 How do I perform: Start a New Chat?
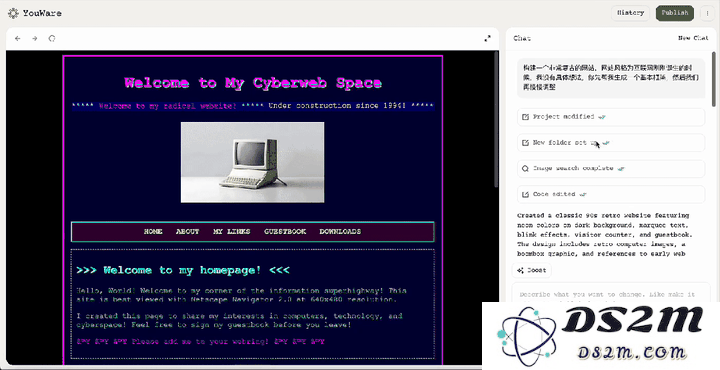coord(693,38)
